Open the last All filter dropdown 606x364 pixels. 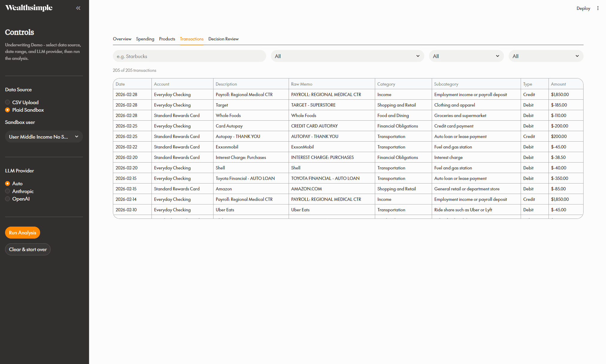pyautogui.click(x=546, y=56)
